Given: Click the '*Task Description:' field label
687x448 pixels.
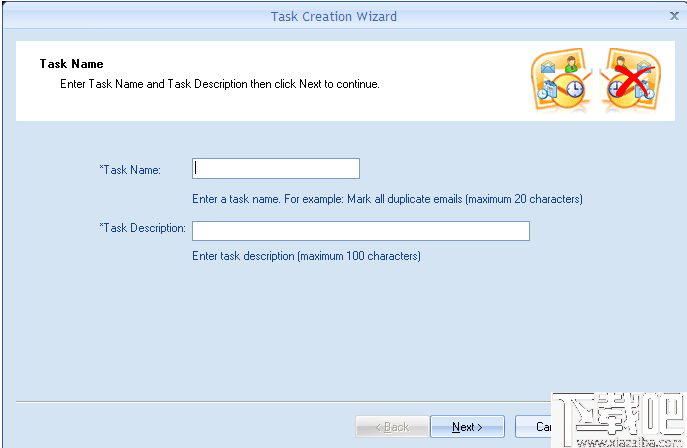Looking at the screenshot, I should click(x=142, y=228).
